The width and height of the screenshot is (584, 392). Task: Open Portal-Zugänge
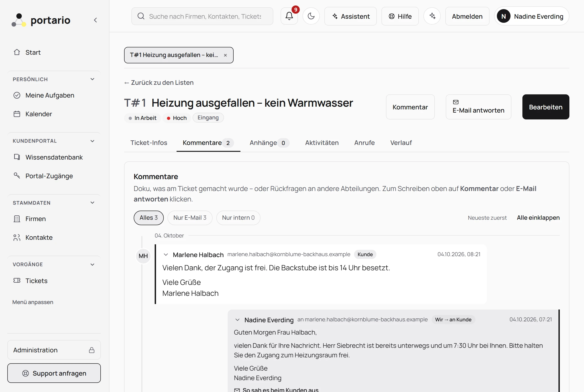coord(54,176)
